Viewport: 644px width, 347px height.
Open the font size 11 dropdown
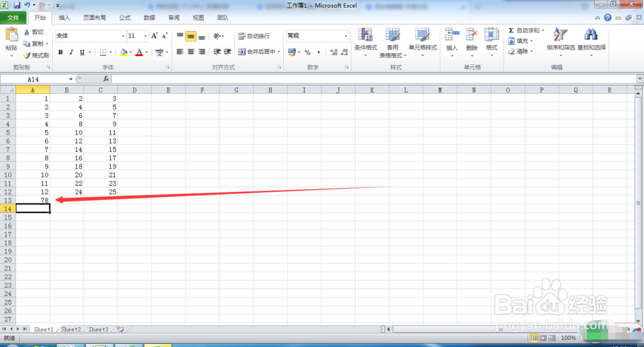[145, 36]
